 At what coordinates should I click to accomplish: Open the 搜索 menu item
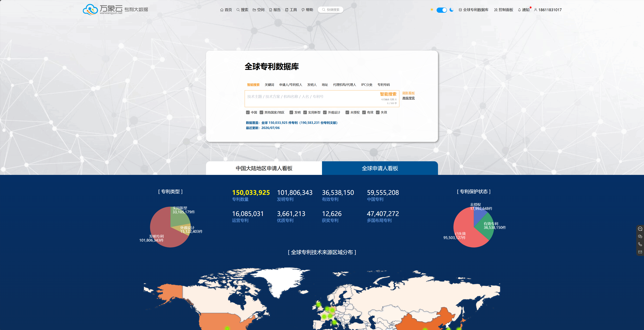coord(242,10)
